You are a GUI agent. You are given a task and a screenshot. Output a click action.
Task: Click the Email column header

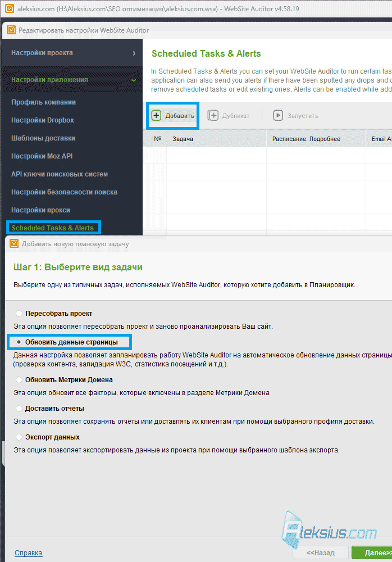pyautogui.click(x=379, y=139)
